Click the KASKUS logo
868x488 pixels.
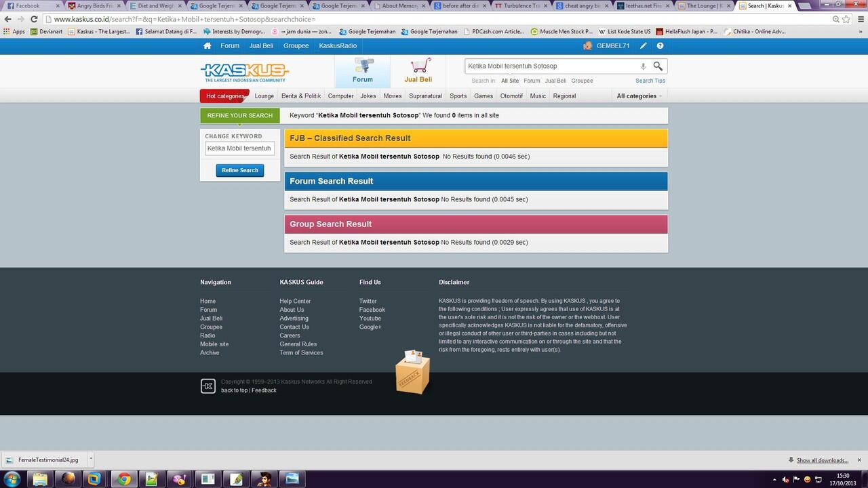pyautogui.click(x=245, y=72)
